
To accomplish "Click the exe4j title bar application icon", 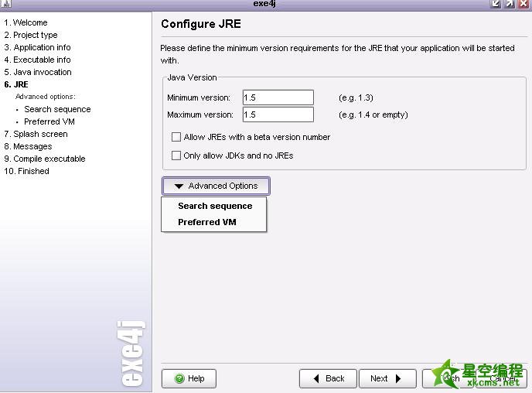I will pos(5,4).
